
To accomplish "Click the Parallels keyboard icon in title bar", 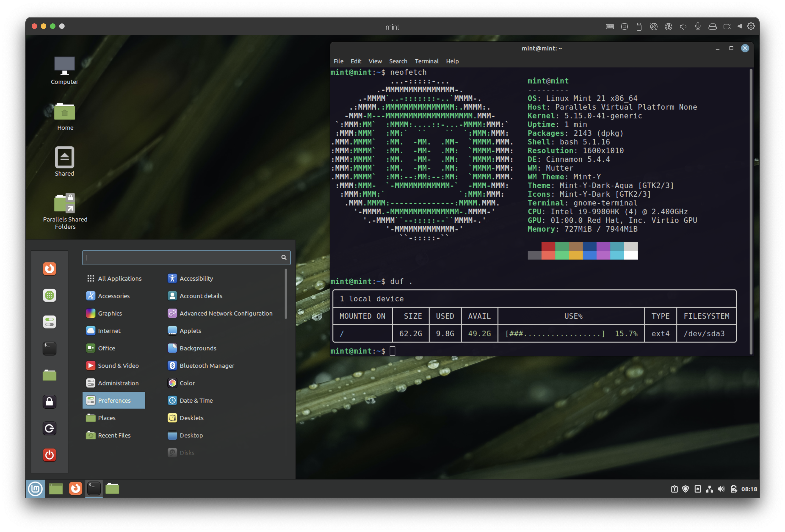I will pos(610,27).
